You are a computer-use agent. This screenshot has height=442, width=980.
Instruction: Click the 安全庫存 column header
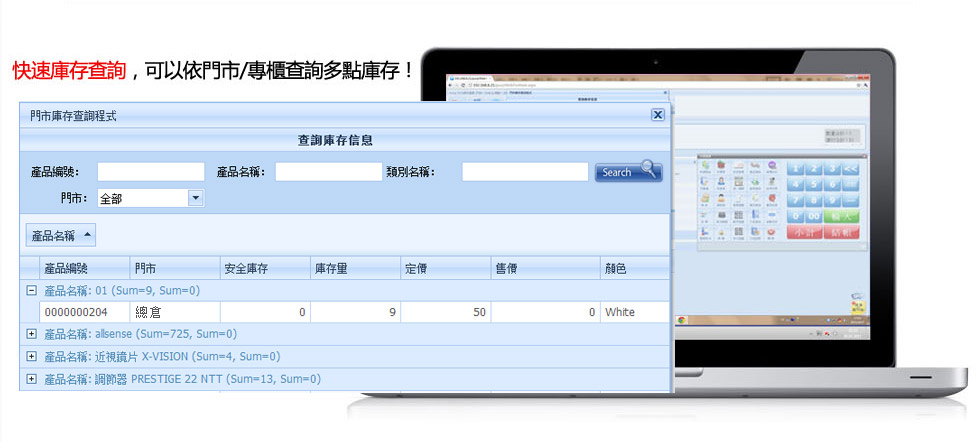tap(264, 268)
